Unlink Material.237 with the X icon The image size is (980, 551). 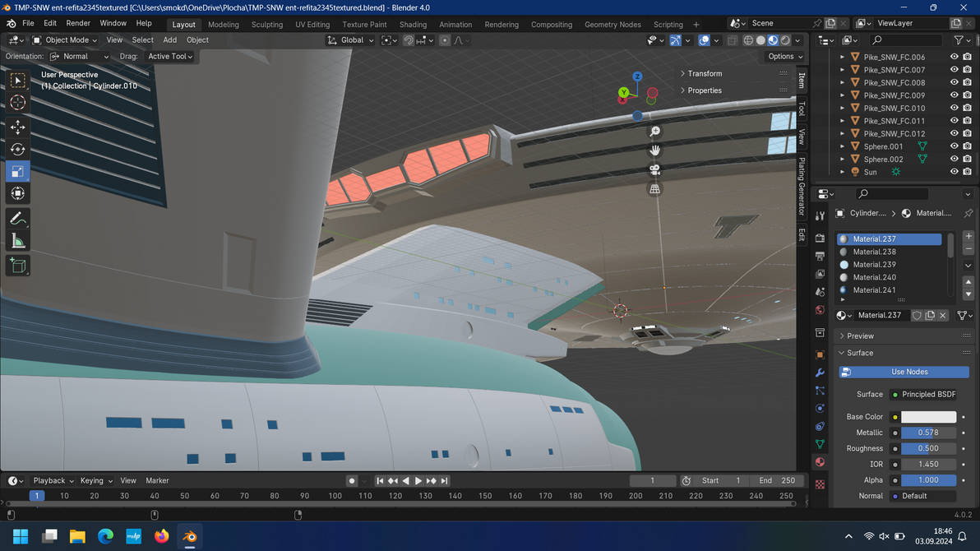pos(942,315)
